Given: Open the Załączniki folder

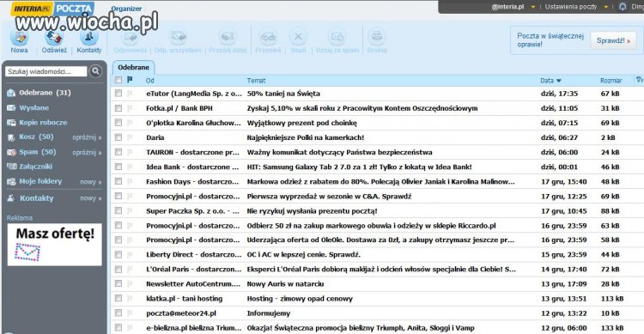Looking at the screenshot, I should [35, 167].
